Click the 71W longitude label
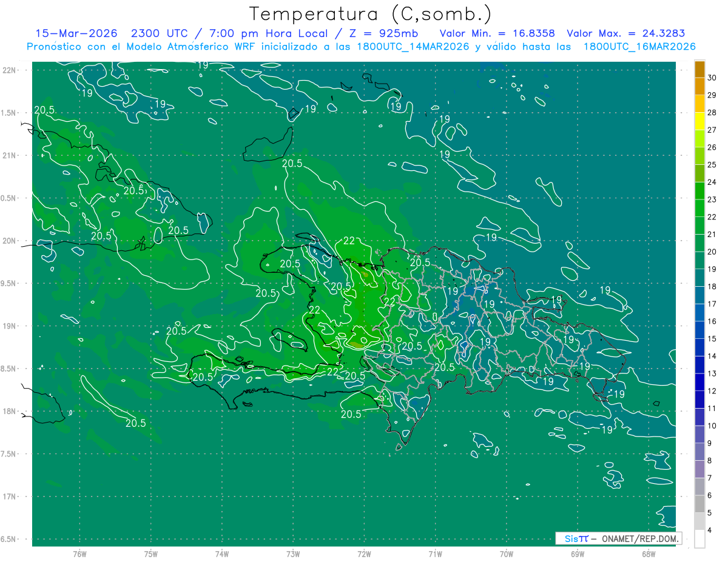The image size is (728, 562). coord(435,554)
